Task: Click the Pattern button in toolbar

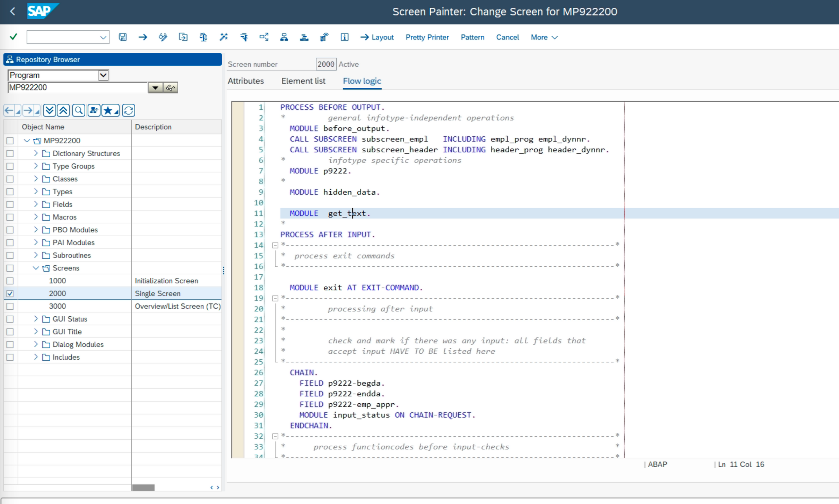Action: coord(472,37)
